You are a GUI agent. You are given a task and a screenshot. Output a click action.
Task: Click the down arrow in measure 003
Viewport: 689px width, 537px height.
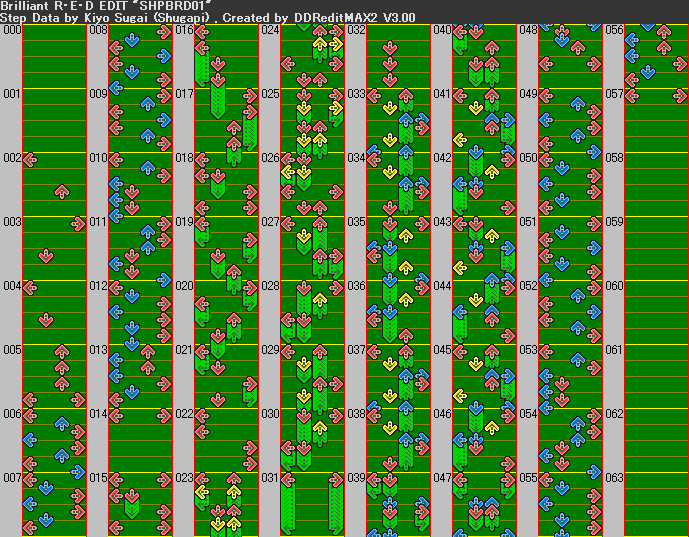coord(46,256)
